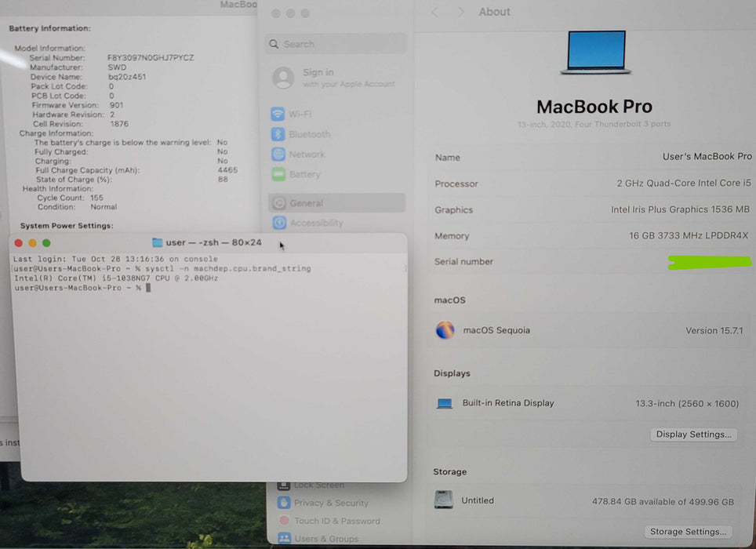This screenshot has height=549, width=756.
Task: Go forward with the right chevron
Action: coord(460,12)
